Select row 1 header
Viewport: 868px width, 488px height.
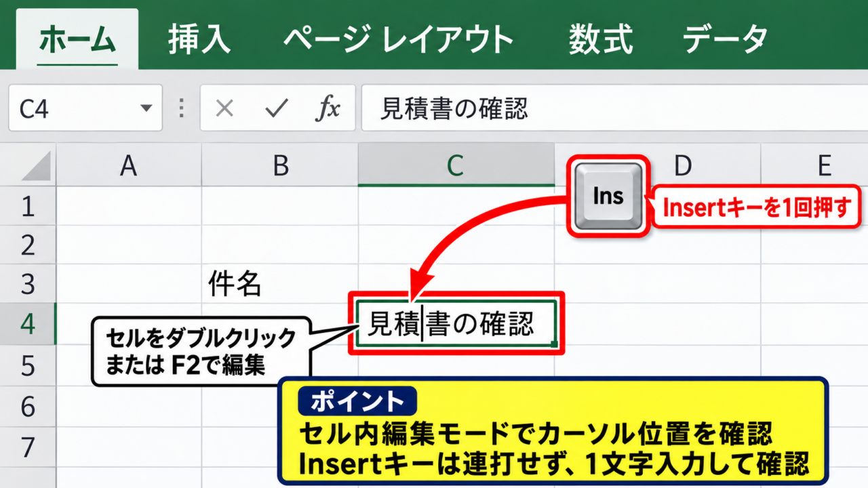coord(28,207)
